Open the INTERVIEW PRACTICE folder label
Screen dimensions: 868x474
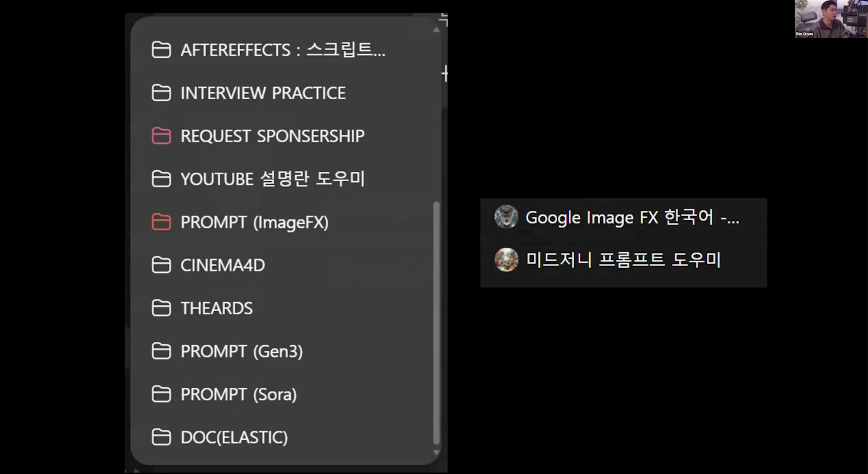point(263,93)
